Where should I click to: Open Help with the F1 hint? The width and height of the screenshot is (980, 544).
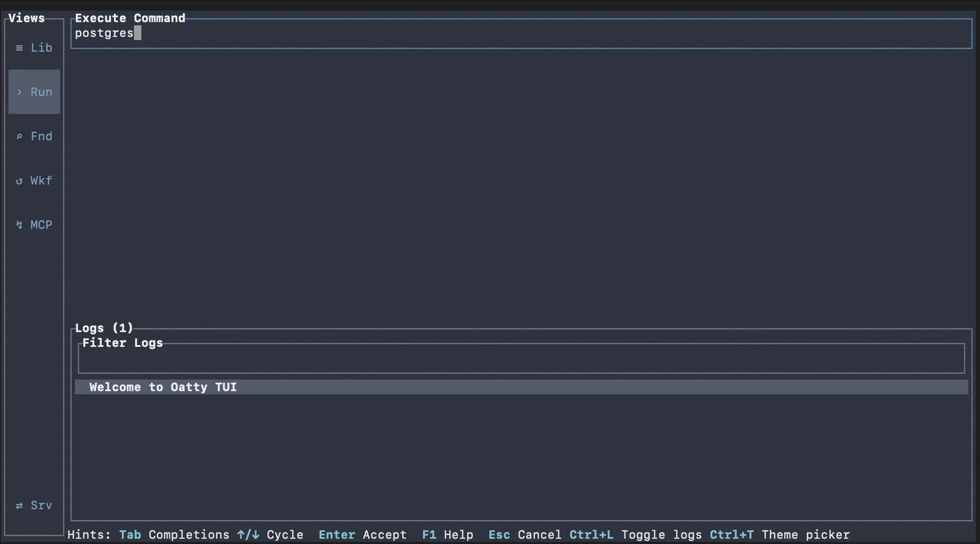pos(429,535)
